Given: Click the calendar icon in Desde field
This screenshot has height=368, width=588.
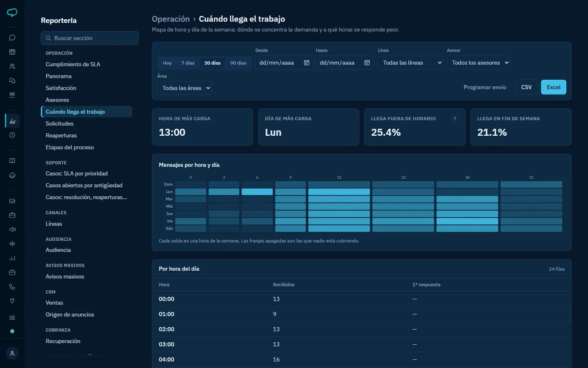Looking at the screenshot, I should point(307,63).
